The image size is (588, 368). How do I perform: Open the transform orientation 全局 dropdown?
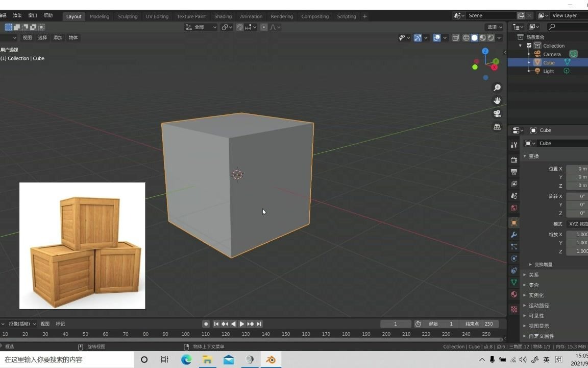pyautogui.click(x=201, y=27)
